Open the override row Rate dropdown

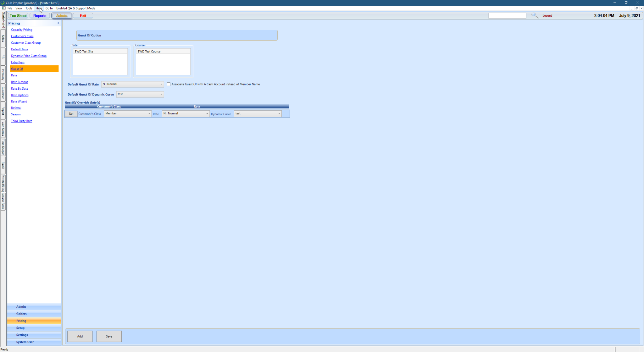[207, 114]
